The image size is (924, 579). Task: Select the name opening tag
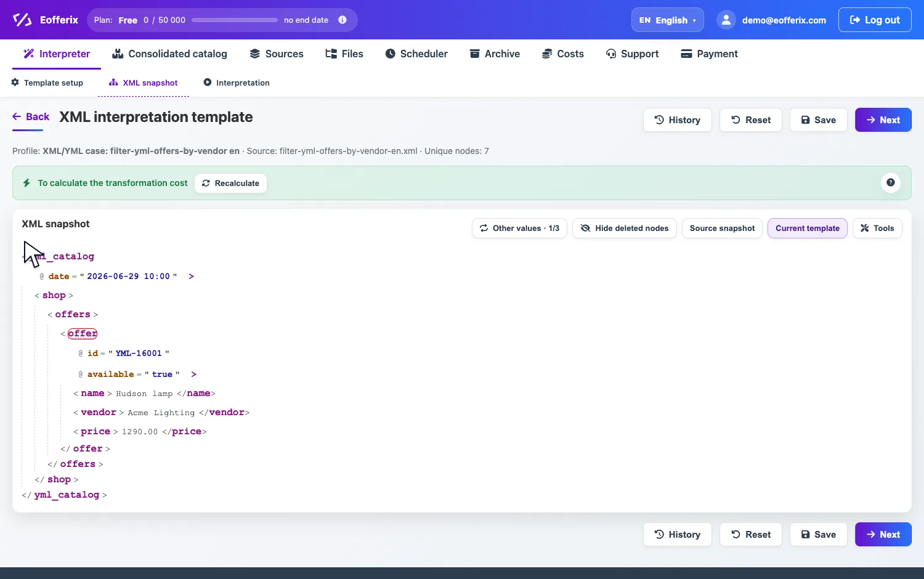click(92, 393)
